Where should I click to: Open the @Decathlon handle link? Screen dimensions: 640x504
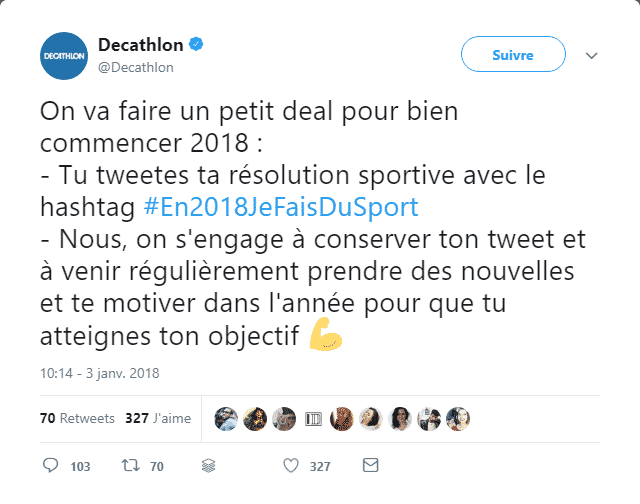(136, 68)
